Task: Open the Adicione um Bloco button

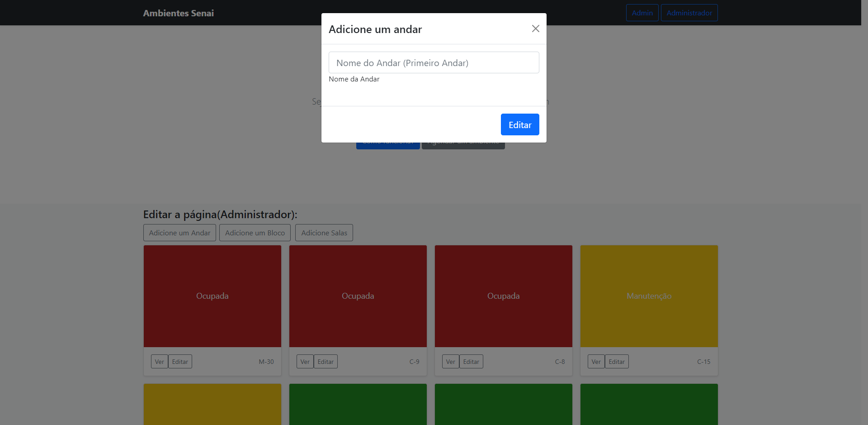Action: [255, 233]
